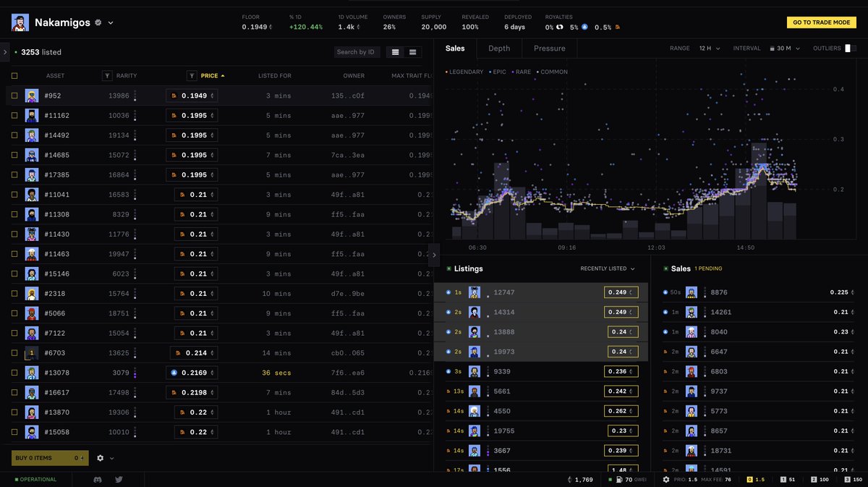
Task: Toggle Legendary series in chart legend
Action: (x=464, y=72)
